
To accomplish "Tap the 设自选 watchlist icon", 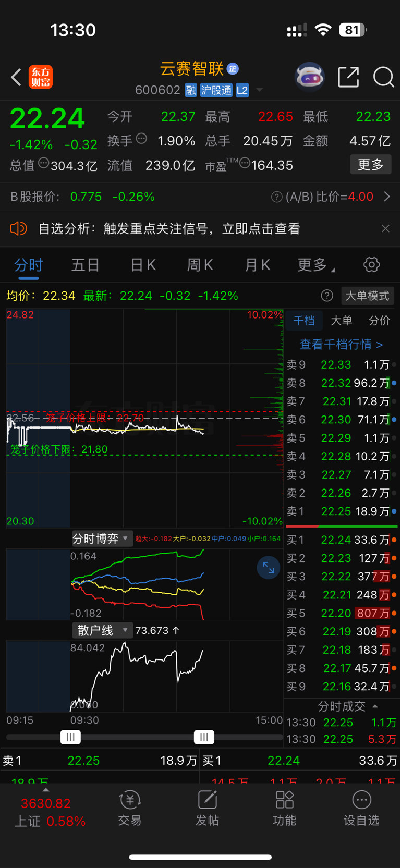I will (x=361, y=809).
